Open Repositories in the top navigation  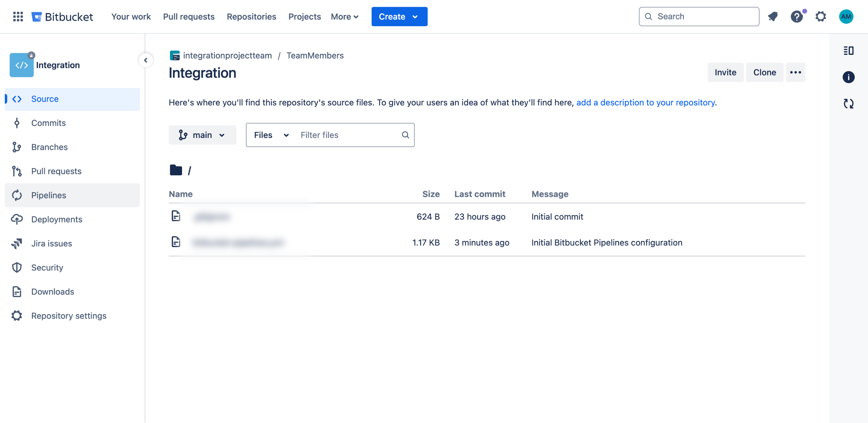(x=251, y=16)
